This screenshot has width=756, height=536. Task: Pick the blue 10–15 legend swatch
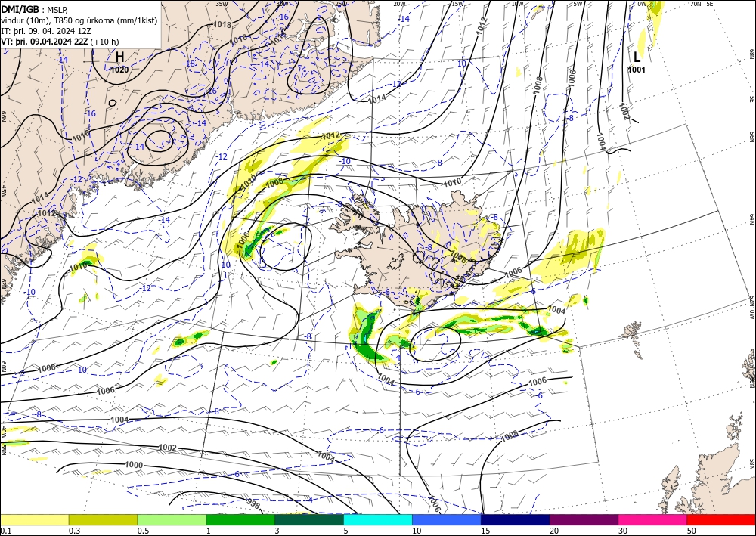447,519
